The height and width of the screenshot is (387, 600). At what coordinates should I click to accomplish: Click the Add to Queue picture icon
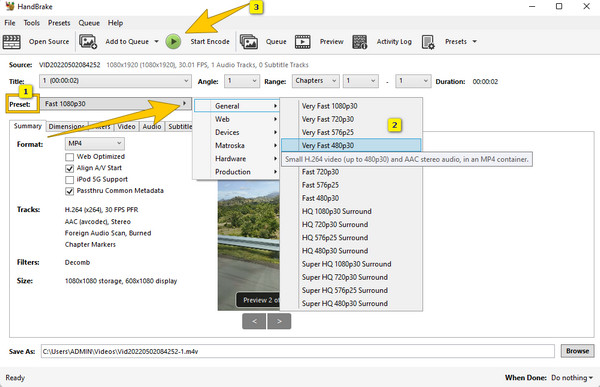pyautogui.click(x=88, y=42)
